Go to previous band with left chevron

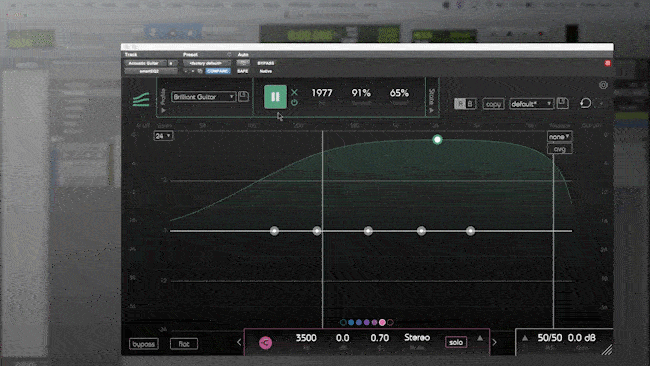point(239,342)
